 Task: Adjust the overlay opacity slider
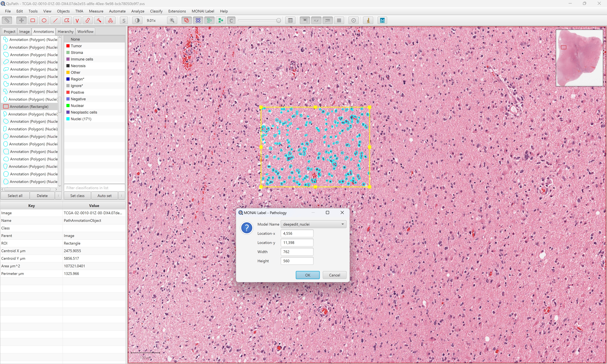tap(279, 20)
